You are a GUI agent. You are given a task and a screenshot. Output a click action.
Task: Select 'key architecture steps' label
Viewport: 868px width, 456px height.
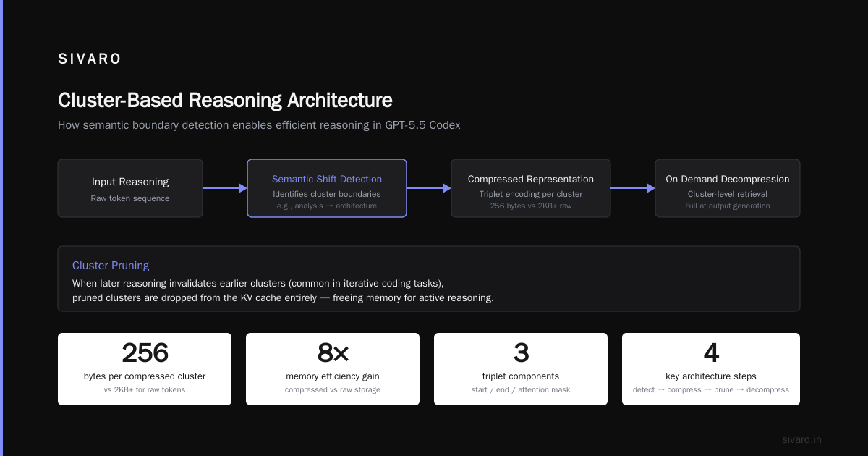click(x=711, y=376)
